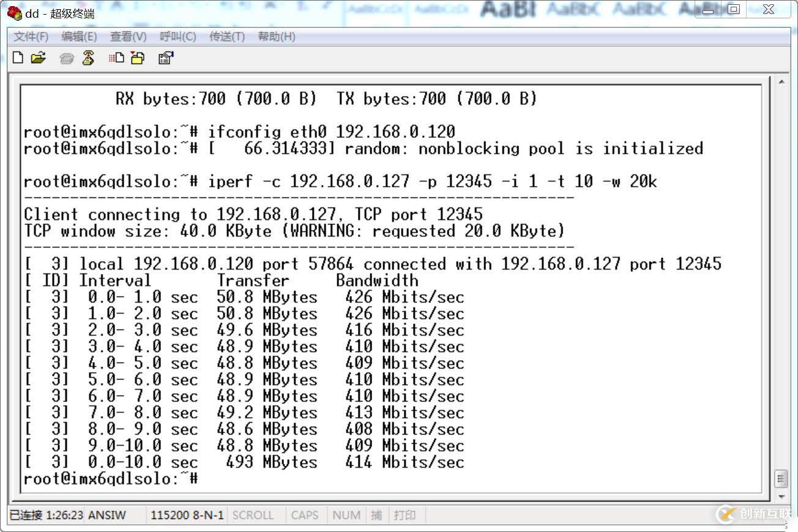This screenshot has height=532, width=798.
Task: Click the 414 Mbits/sec average bandwidth
Action: point(405,462)
